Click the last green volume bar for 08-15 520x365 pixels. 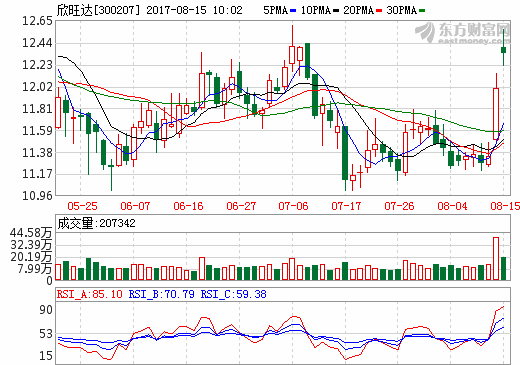(x=503, y=268)
